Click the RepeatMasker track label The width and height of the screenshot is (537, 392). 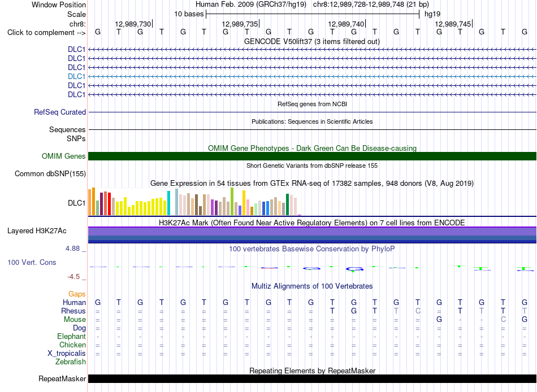point(62,378)
